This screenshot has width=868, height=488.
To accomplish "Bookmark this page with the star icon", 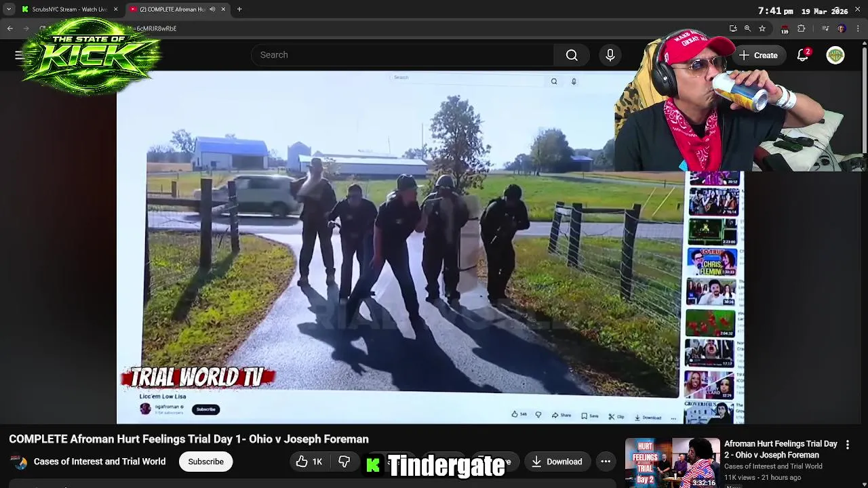I will [x=762, y=28].
